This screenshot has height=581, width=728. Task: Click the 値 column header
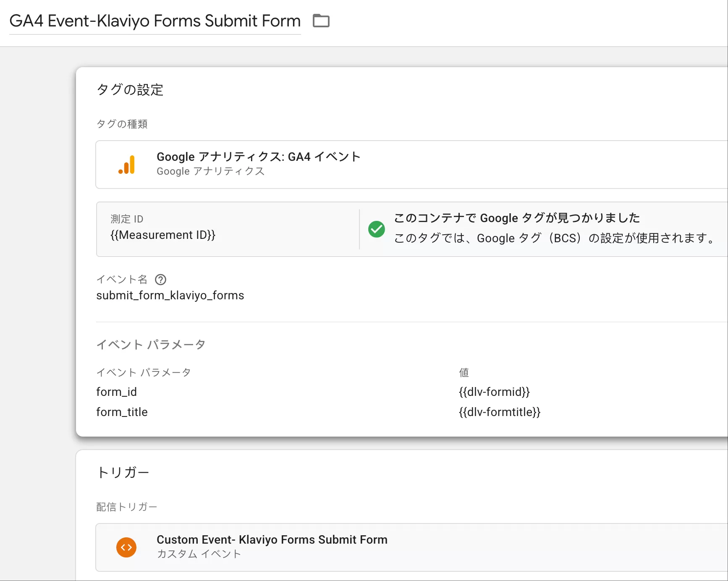(x=464, y=372)
